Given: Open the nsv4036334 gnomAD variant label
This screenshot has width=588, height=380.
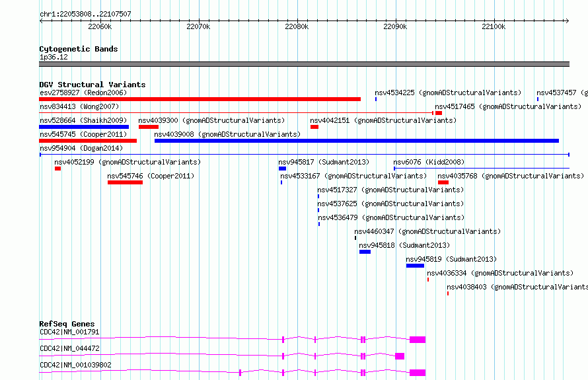Looking at the screenshot, I should click(500, 273).
